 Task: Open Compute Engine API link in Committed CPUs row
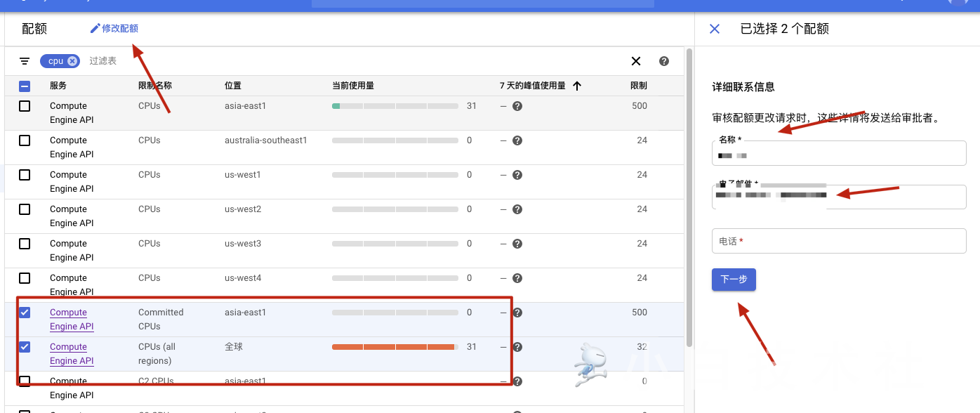[x=72, y=320]
